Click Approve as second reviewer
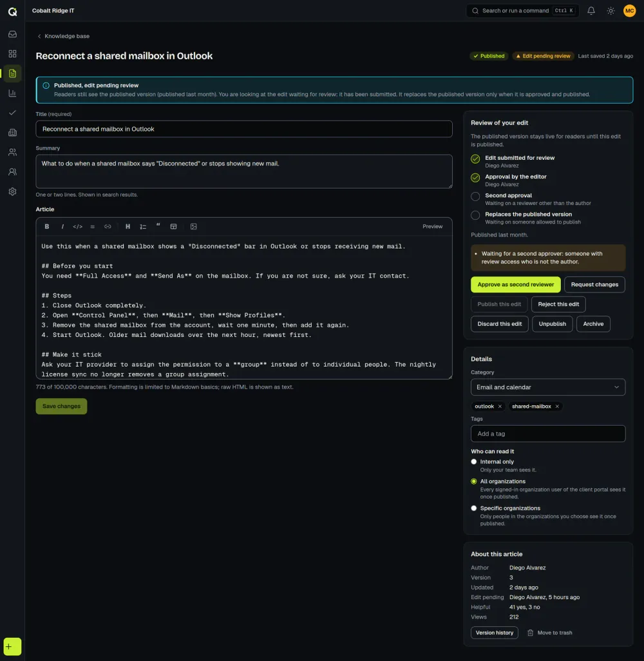 515,285
